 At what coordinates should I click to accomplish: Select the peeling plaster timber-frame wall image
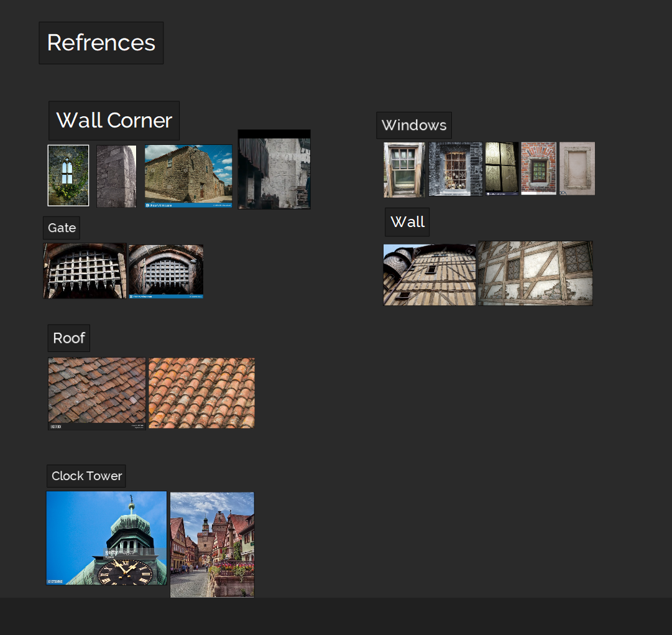coord(535,273)
